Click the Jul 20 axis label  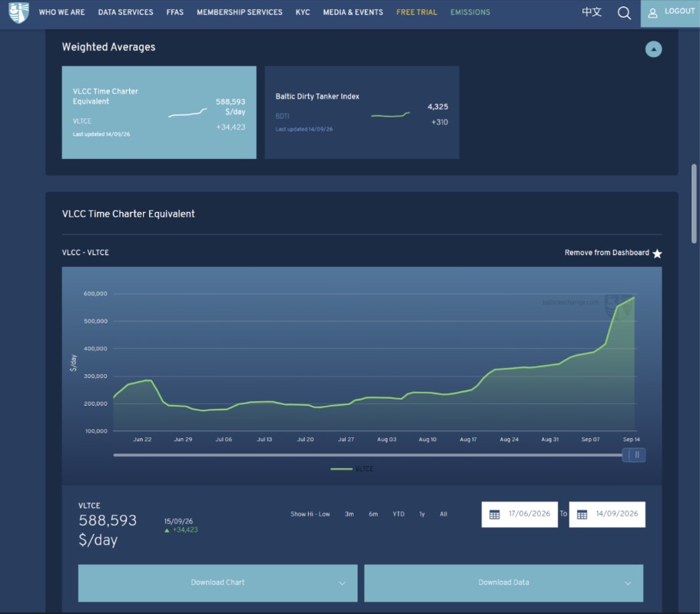click(x=305, y=440)
